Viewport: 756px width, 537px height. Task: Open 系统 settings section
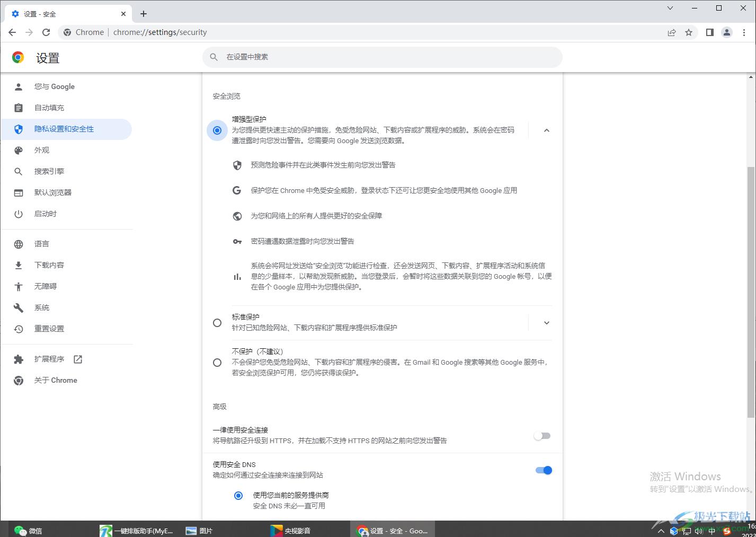click(x=66, y=307)
